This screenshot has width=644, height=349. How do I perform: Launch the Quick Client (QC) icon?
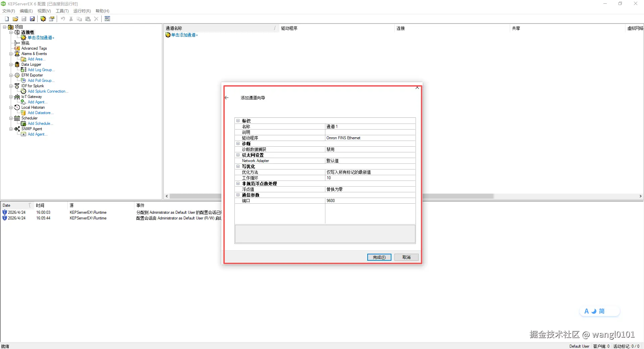click(x=107, y=19)
